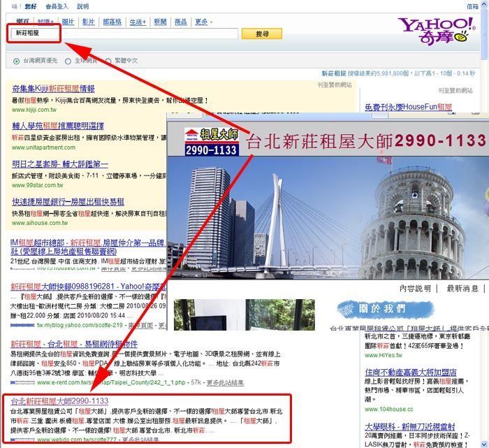The height and width of the screenshot is (448, 489).
Task: Open the 台北新莊租屋大師2990-1133 result link
Action: point(59,401)
